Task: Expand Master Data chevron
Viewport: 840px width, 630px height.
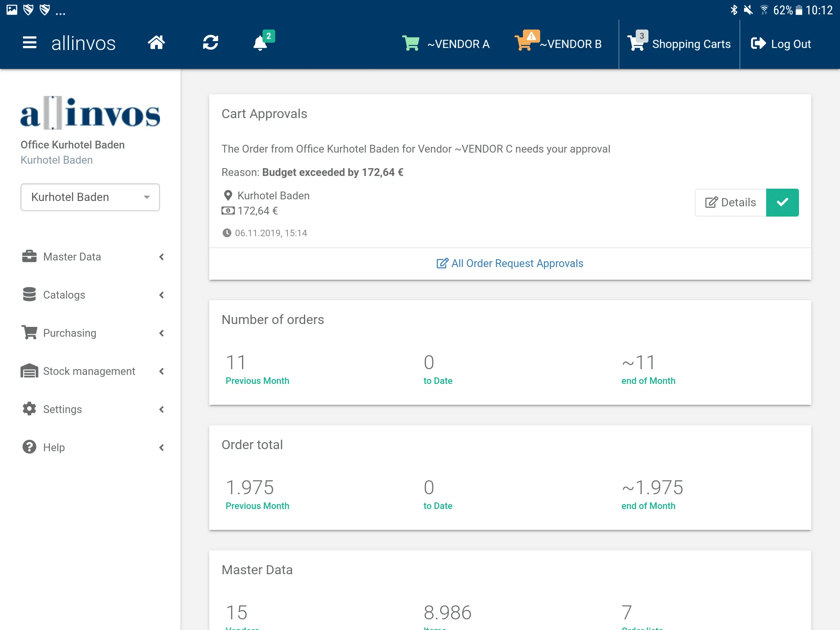Action: 162,257
